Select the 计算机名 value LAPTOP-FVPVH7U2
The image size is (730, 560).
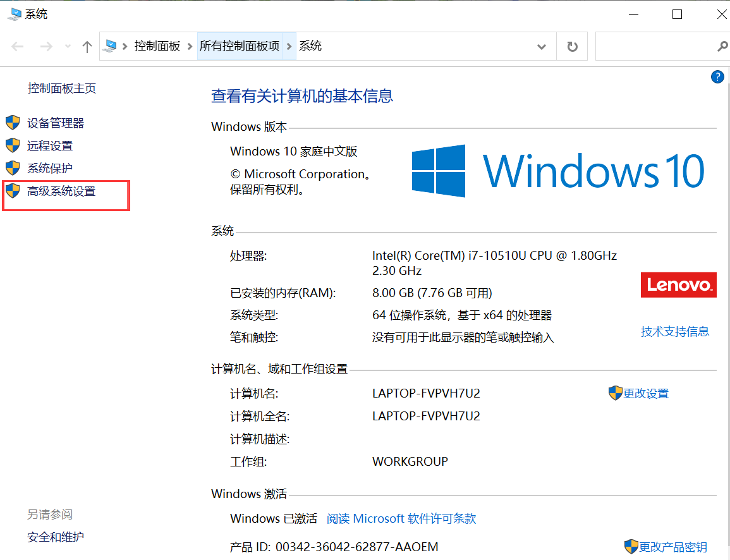point(426,393)
